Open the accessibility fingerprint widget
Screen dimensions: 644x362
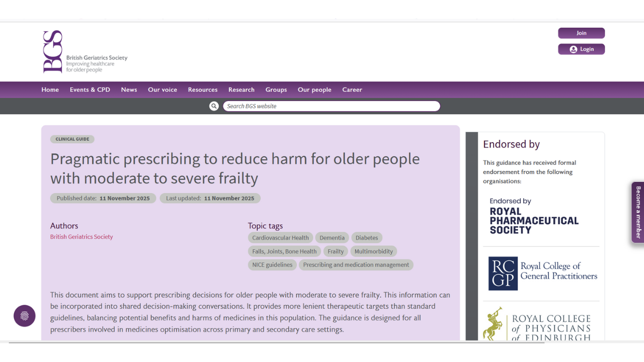[x=24, y=315]
